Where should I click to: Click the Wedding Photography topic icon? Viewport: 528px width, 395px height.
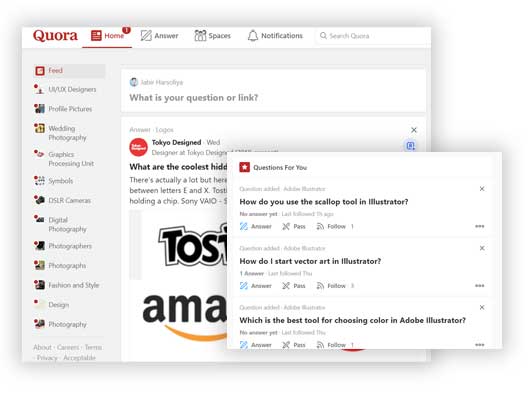(39, 128)
